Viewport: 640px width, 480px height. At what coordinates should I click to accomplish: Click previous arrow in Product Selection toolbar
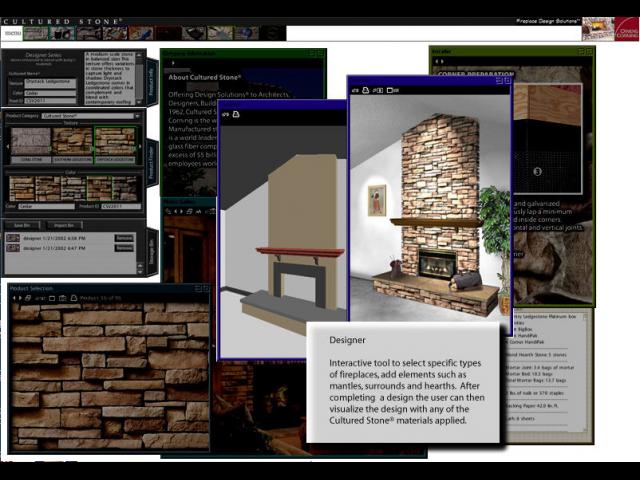pyautogui.click(x=14, y=298)
